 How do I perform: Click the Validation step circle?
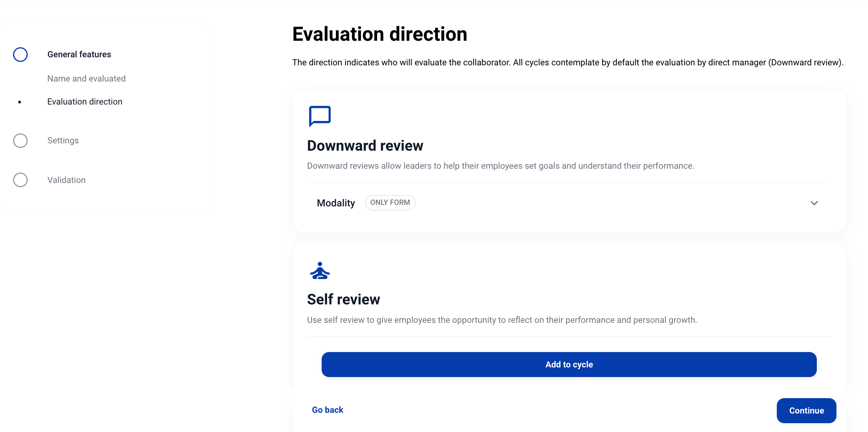click(x=20, y=180)
